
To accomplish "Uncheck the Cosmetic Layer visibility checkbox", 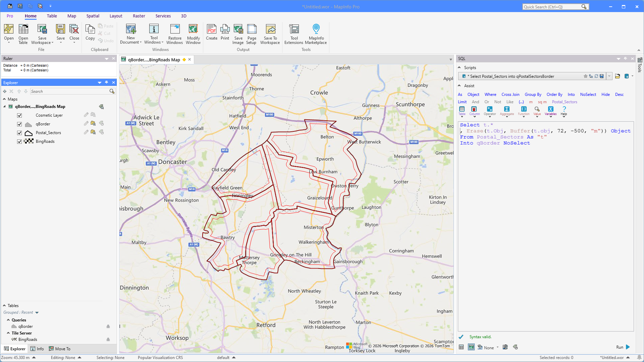I will [19, 115].
